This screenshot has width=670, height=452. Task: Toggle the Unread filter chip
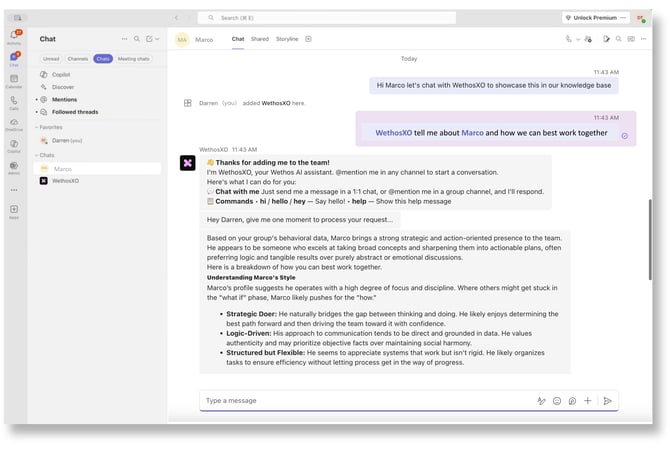(51, 59)
